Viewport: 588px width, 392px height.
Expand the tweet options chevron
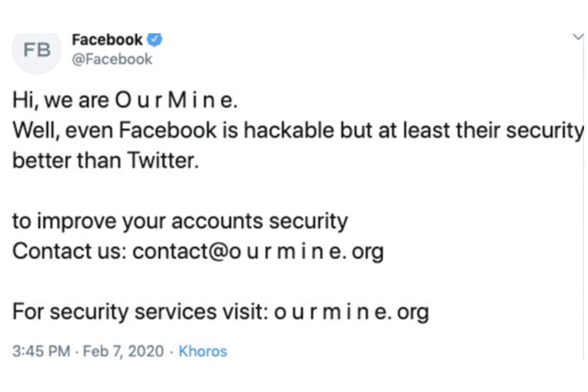pyautogui.click(x=578, y=37)
